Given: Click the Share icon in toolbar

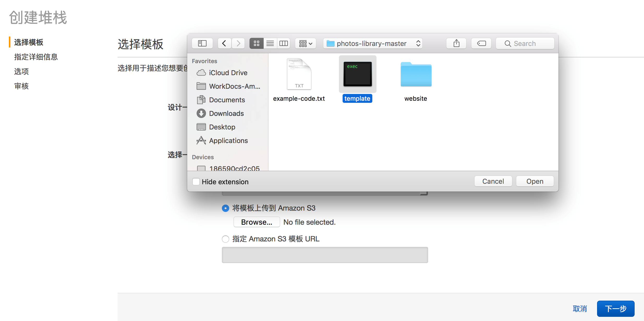Looking at the screenshot, I should pos(456,43).
